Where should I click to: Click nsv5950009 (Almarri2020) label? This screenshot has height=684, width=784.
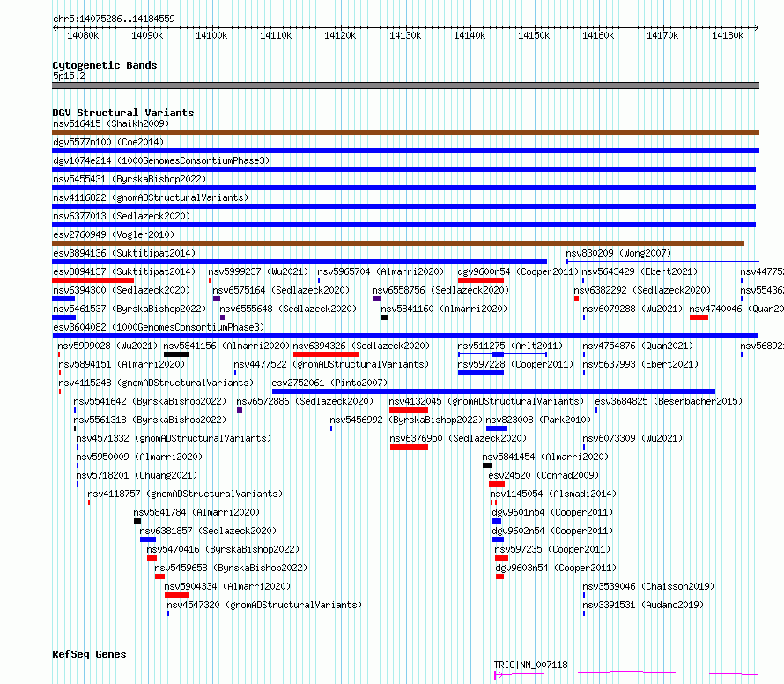point(139,457)
